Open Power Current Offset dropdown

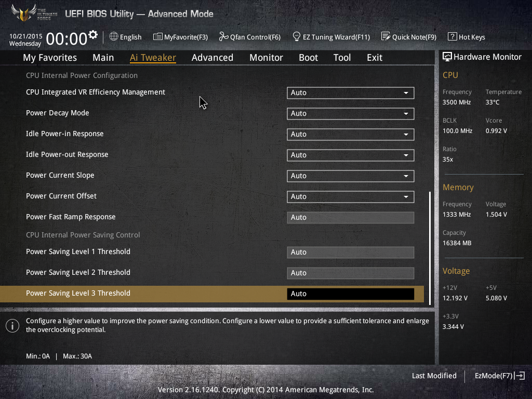click(351, 196)
